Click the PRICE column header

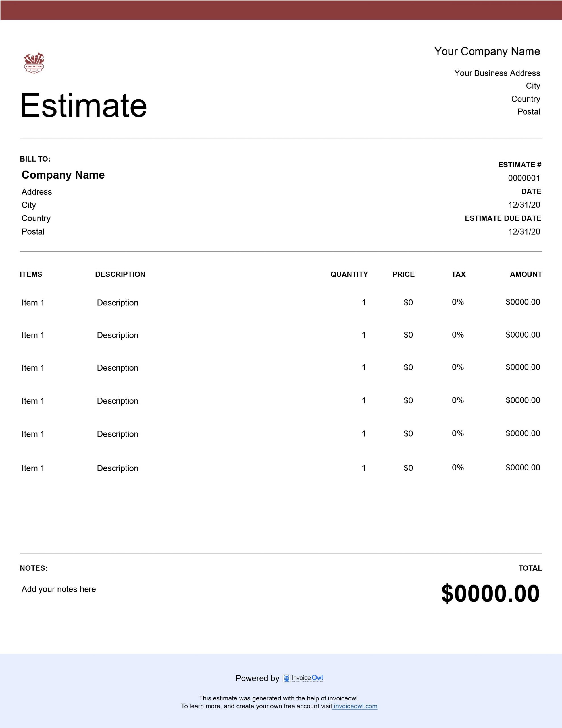(x=403, y=274)
